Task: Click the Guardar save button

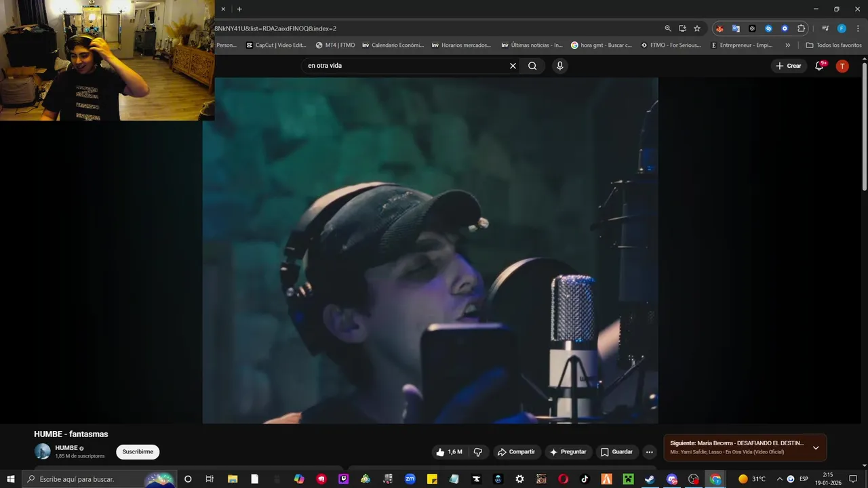Action: pos(616,452)
